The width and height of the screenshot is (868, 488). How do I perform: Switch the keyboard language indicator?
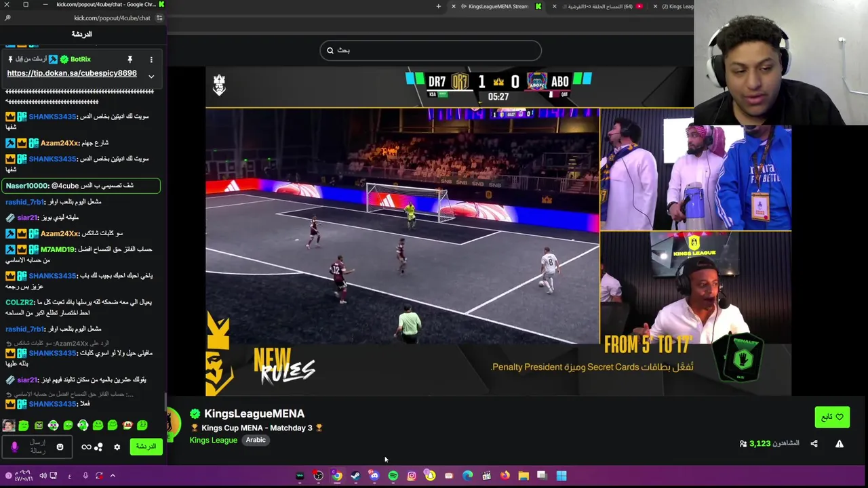click(x=70, y=476)
